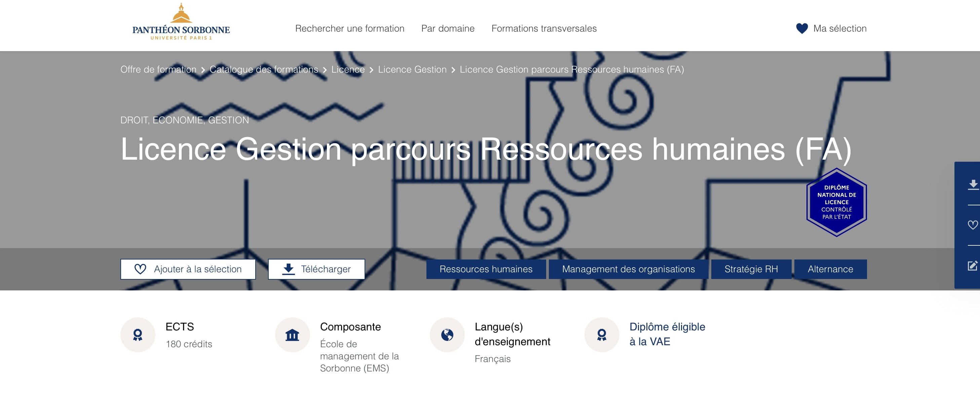The image size is (980, 400).
Task: Open Formations transversales menu
Action: click(544, 29)
